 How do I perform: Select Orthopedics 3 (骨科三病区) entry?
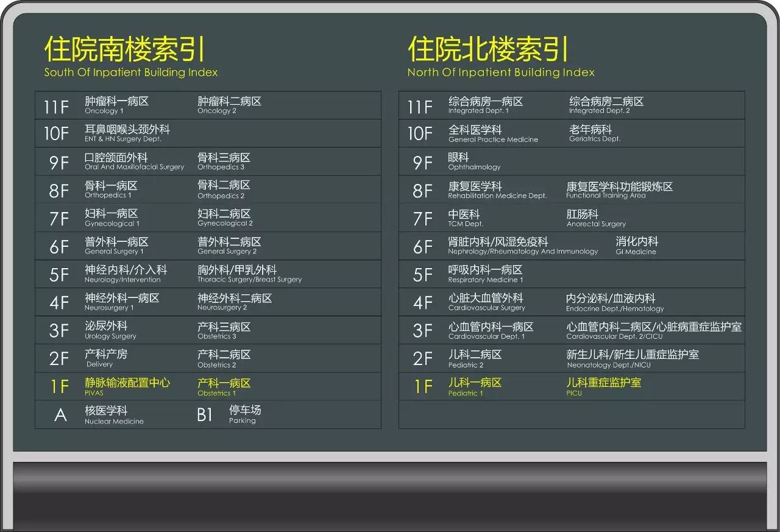pyautogui.click(x=224, y=161)
